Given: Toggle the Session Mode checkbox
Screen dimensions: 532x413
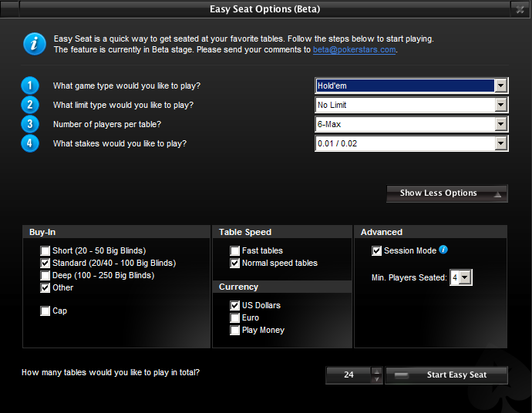Looking at the screenshot, I should click(377, 250).
